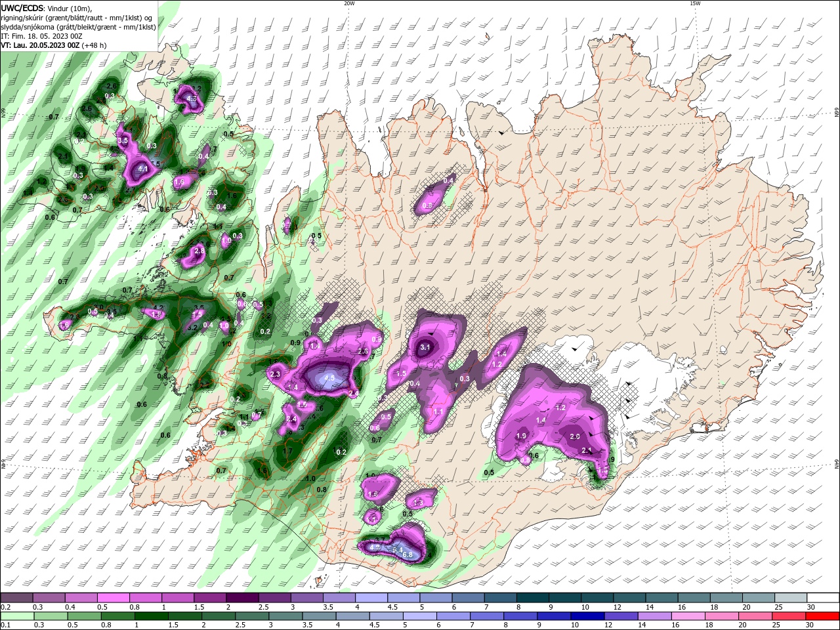Click the 'VT: Lau. 20.05.2023 00Z (+48 h)' line
This screenshot has height=630, width=840.
tap(53, 45)
